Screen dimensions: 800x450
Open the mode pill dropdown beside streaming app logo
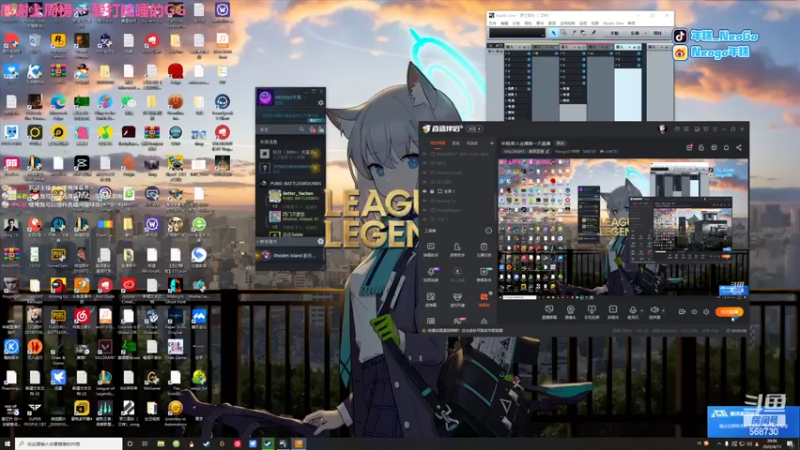tap(474, 129)
